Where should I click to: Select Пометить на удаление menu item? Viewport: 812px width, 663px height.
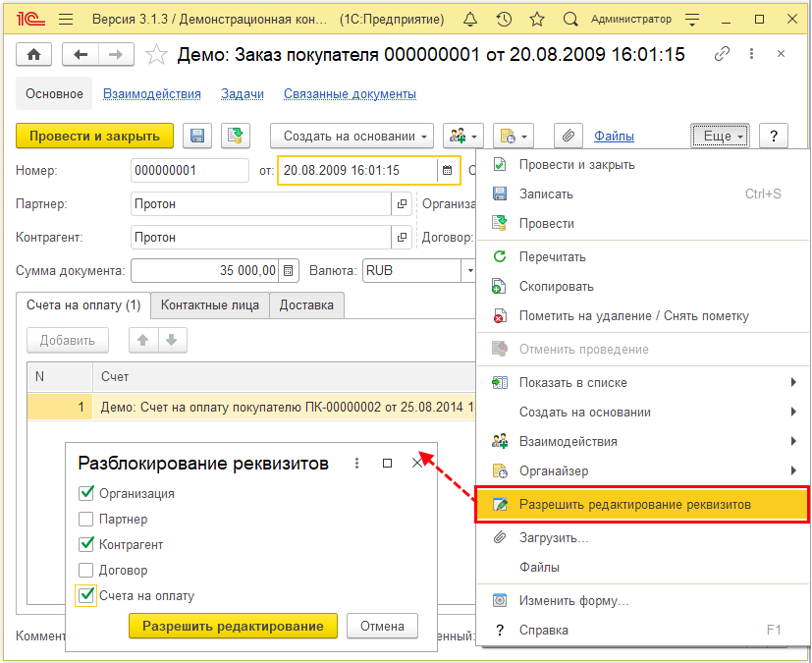tap(642, 316)
